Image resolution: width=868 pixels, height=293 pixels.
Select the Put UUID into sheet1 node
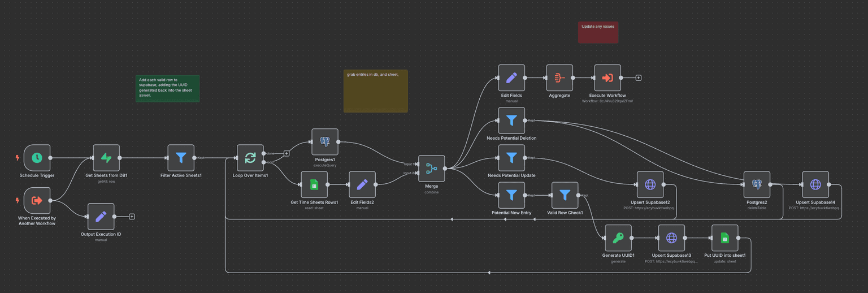point(725,238)
